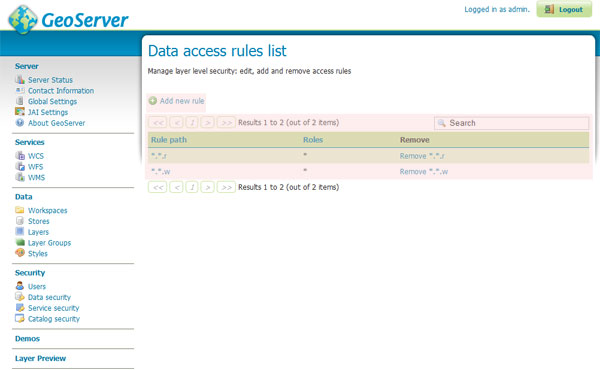Remove the *.*.r rule
Screen dimensions: 600x370
[x=422, y=156]
